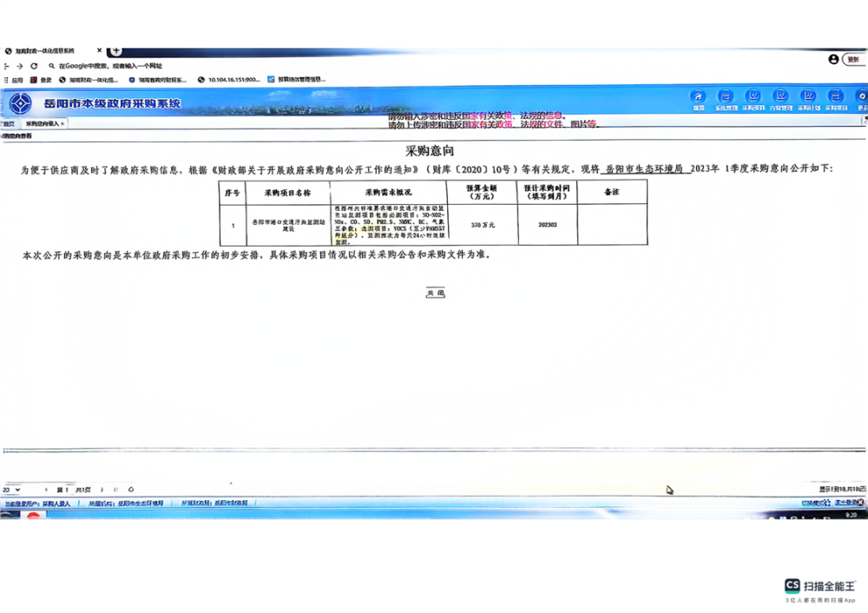Expand the page size dropdown showing 20
This screenshot has height=613, width=868.
coord(10,490)
